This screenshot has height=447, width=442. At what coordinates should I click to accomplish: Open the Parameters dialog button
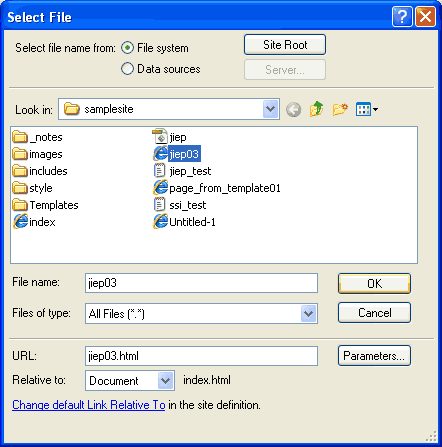374,356
